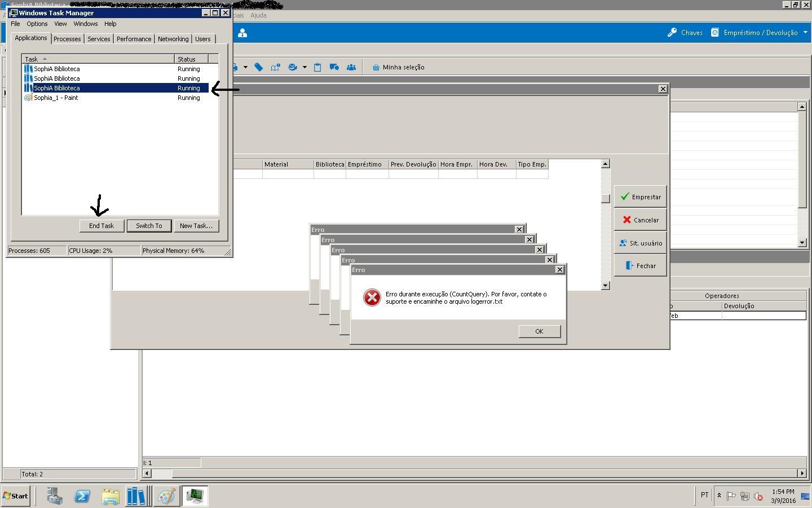The image size is (812, 508).
Task: Open the Start menu
Action: (16, 496)
